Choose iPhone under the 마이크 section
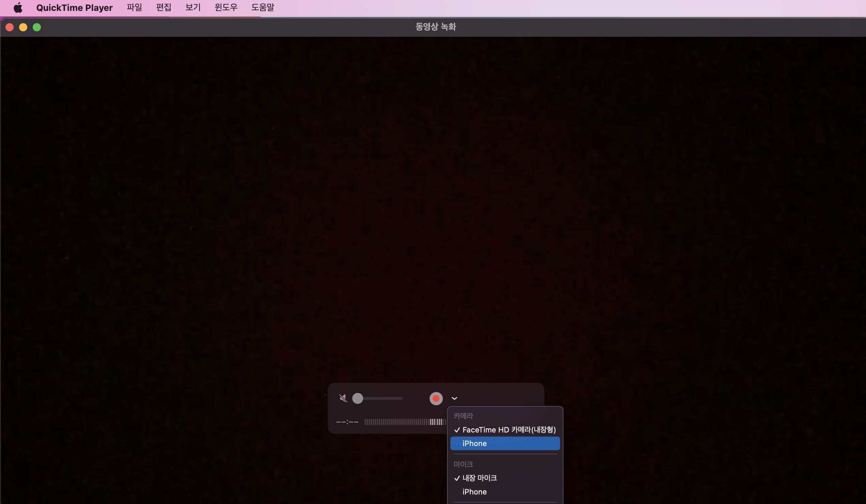This screenshot has height=504, width=866. [x=474, y=492]
